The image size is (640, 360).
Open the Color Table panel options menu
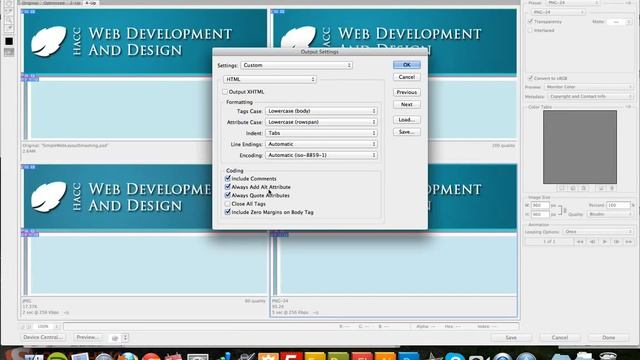coord(629,107)
